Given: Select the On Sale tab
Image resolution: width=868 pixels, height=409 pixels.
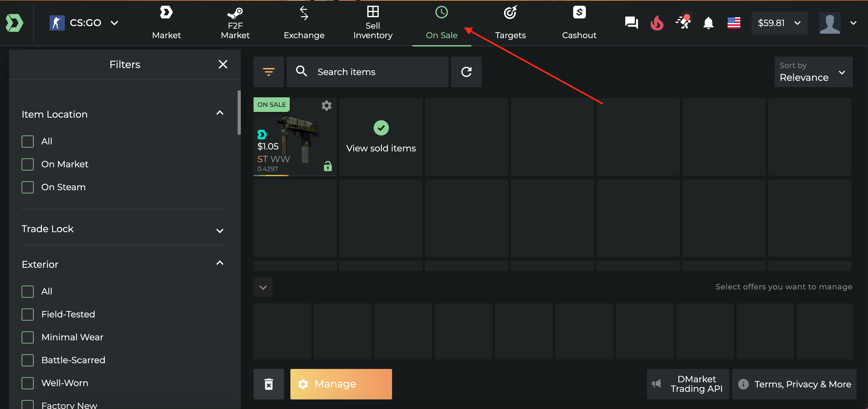Looking at the screenshot, I should coord(441,23).
